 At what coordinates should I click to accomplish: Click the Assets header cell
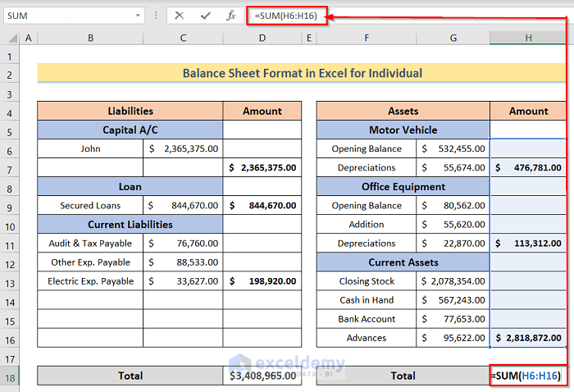(403, 111)
